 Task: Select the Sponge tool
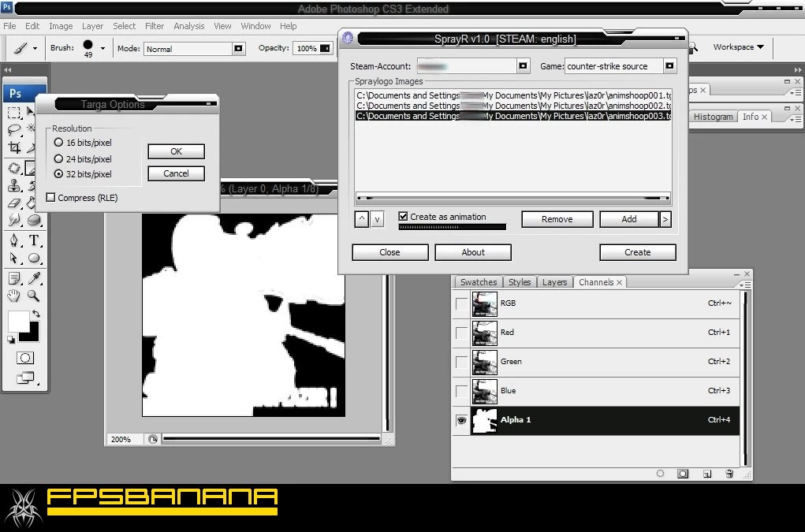[34, 220]
